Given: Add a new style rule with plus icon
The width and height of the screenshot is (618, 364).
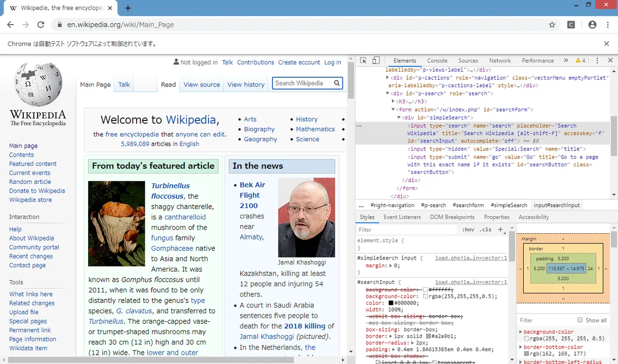Looking at the screenshot, I should (x=500, y=230).
